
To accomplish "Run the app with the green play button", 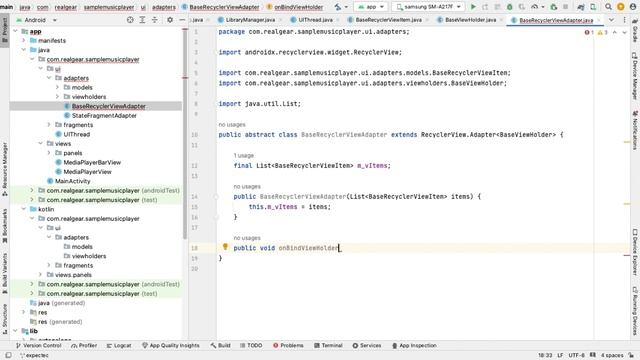I will (473, 7).
